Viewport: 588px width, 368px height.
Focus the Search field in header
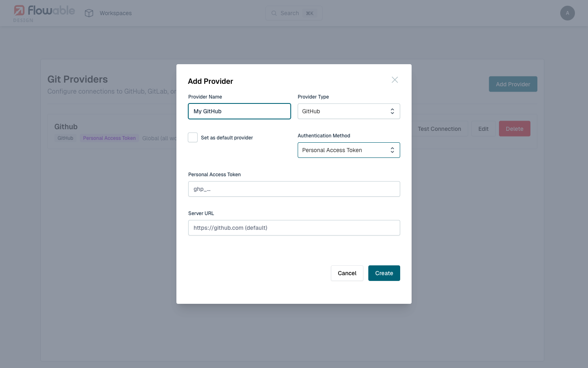point(294,13)
